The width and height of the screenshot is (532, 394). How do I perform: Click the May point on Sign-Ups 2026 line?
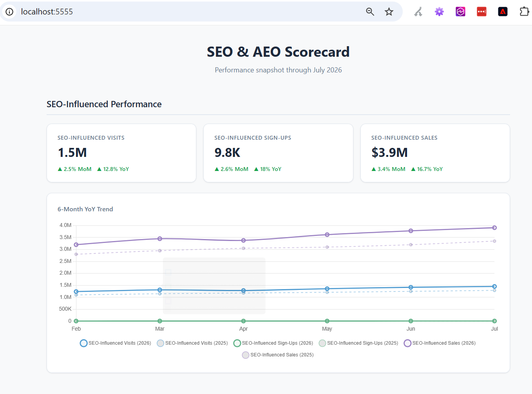click(327, 321)
